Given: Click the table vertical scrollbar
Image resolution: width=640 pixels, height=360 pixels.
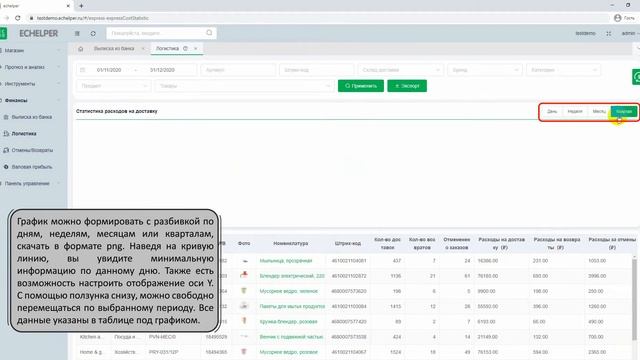Looking at the screenshot, I should click(634, 298).
